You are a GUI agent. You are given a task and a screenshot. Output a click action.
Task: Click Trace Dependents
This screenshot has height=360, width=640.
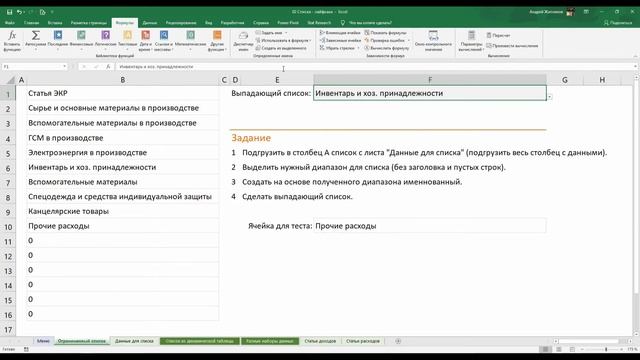[x=340, y=40]
